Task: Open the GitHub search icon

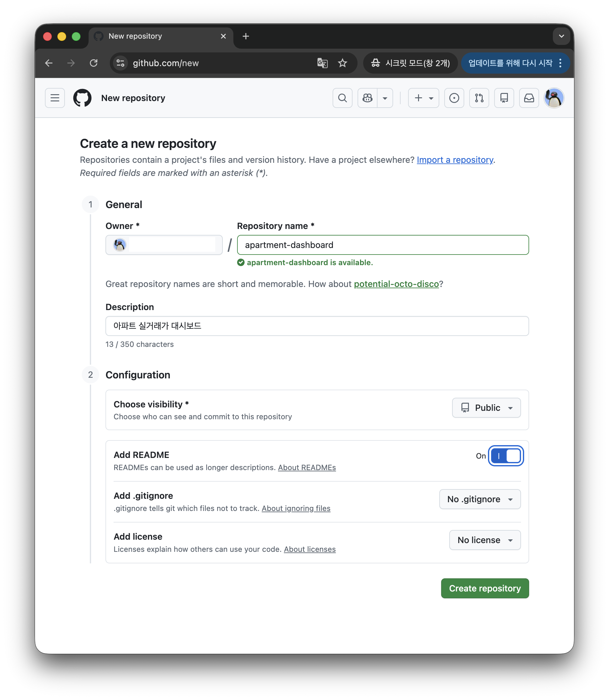Action: (x=342, y=98)
